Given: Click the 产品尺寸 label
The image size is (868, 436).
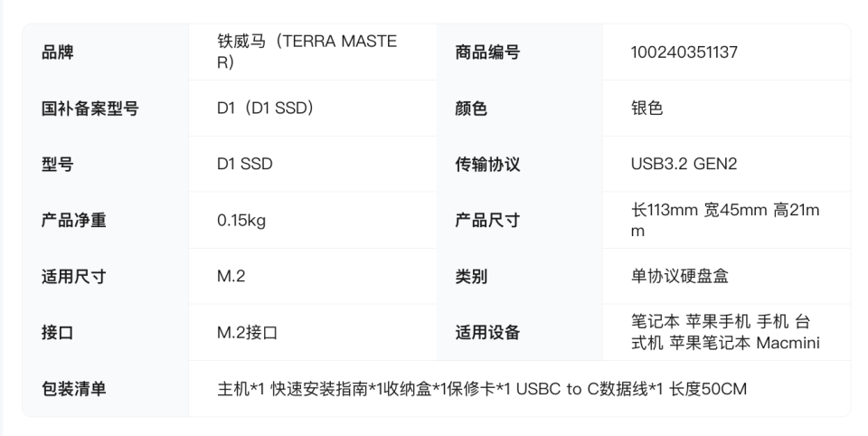Looking at the screenshot, I should click(x=486, y=220).
